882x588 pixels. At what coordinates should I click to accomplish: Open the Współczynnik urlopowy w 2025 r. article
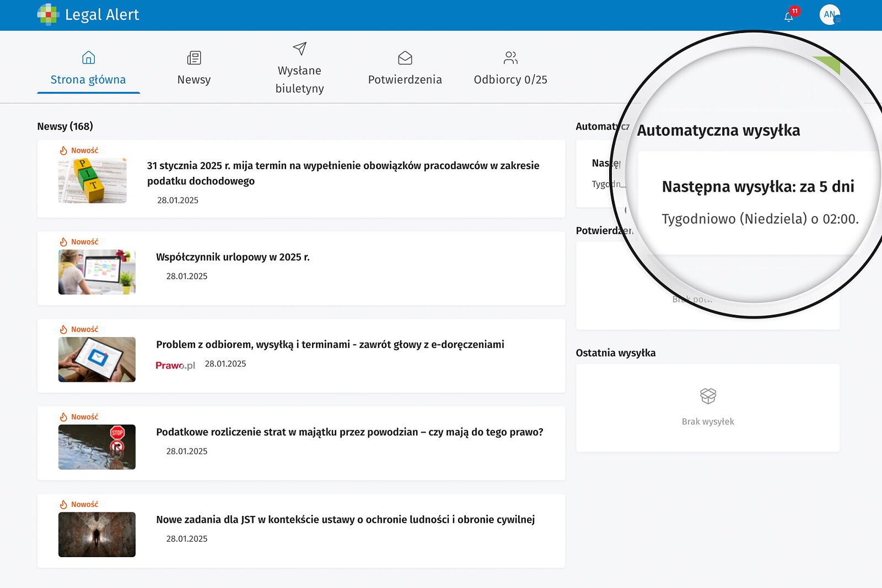pyautogui.click(x=233, y=257)
